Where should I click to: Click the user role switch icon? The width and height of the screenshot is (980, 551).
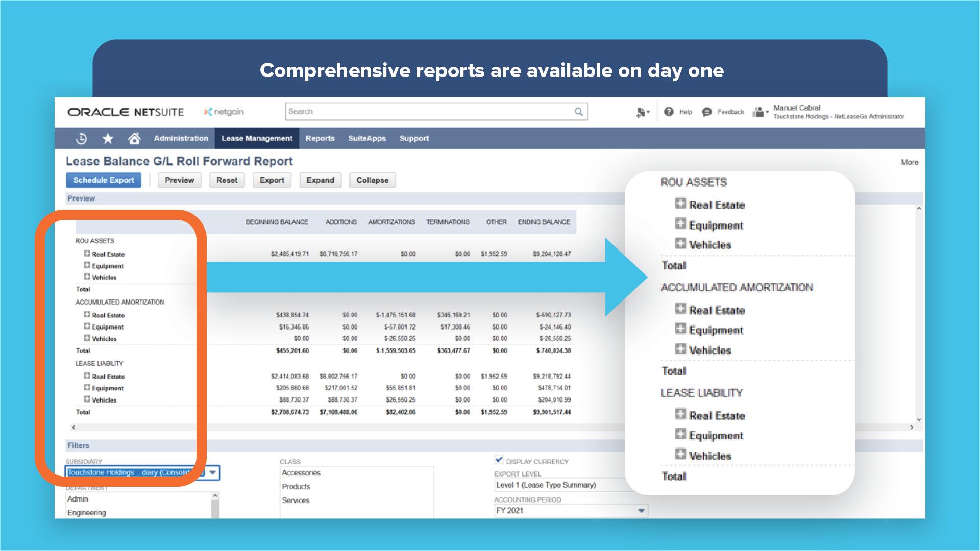pos(760,112)
